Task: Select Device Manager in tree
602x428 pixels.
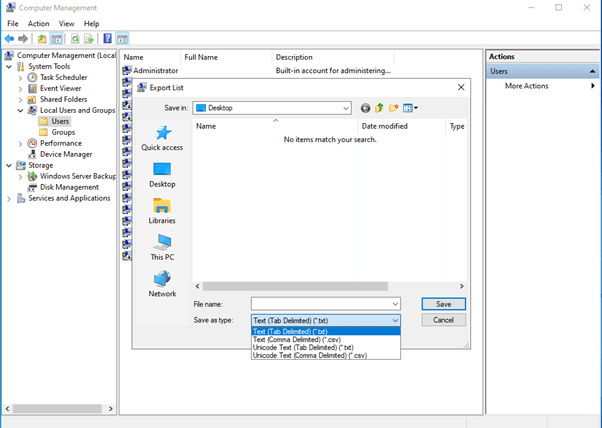Action: (x=66, y=154)
